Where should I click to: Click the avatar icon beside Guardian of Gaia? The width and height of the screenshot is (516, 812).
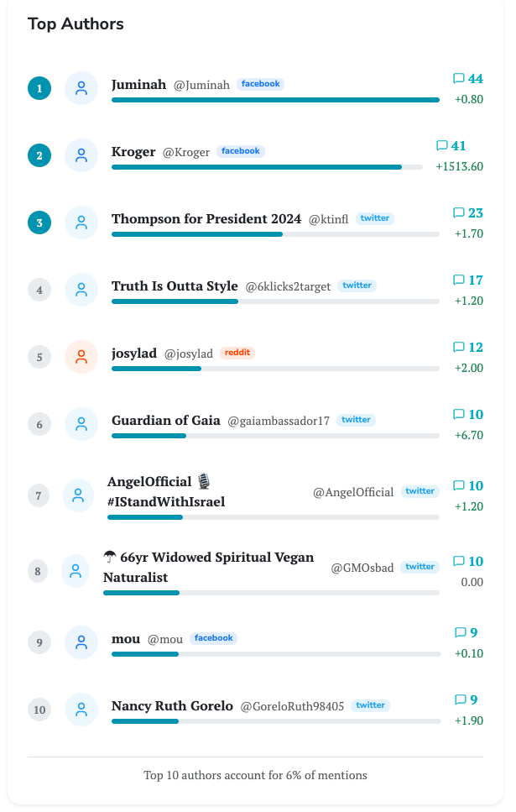(81, 424)
